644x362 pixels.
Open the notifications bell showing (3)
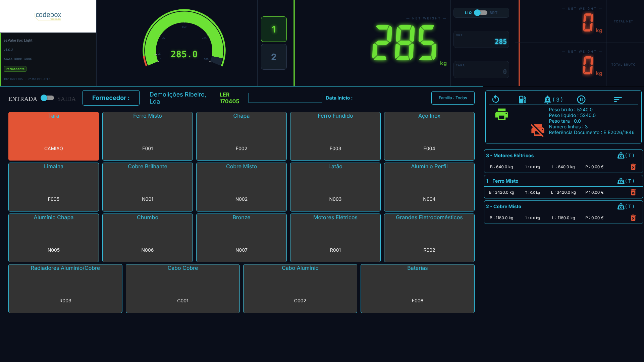coord(553,99)
